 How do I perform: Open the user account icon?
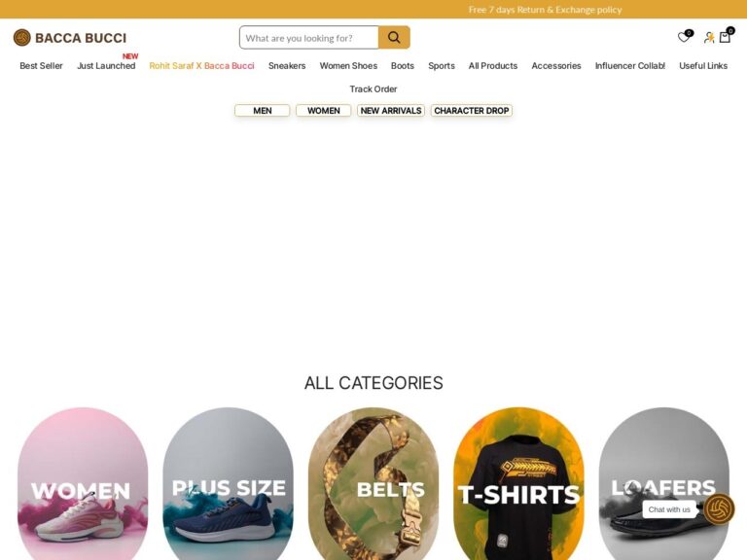point(709,38)
